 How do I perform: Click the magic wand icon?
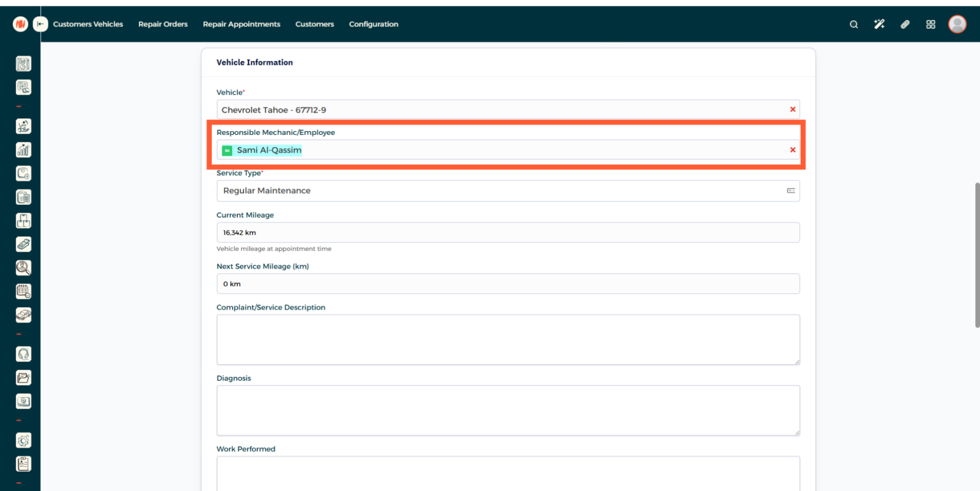pyautogui.click(x=879, y=25)
